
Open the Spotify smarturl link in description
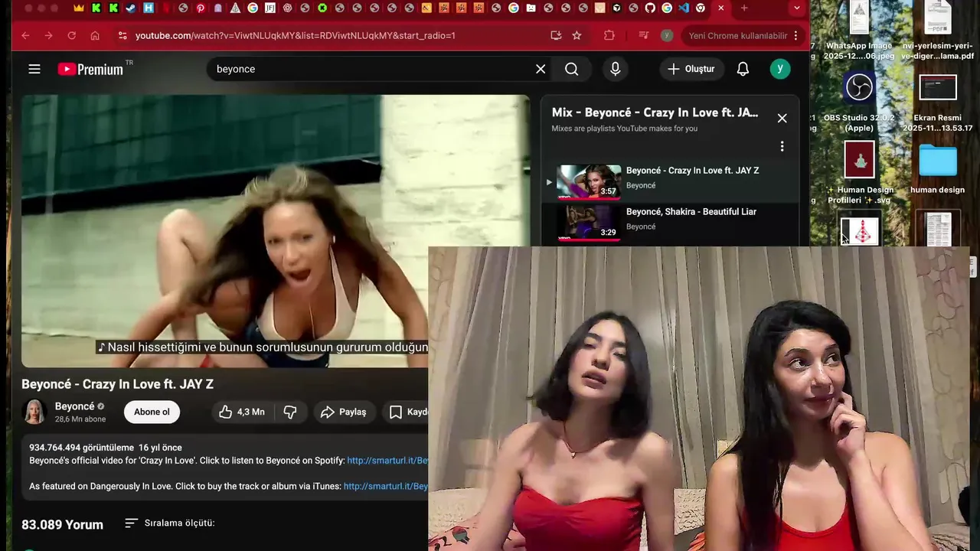coord(387,461)
